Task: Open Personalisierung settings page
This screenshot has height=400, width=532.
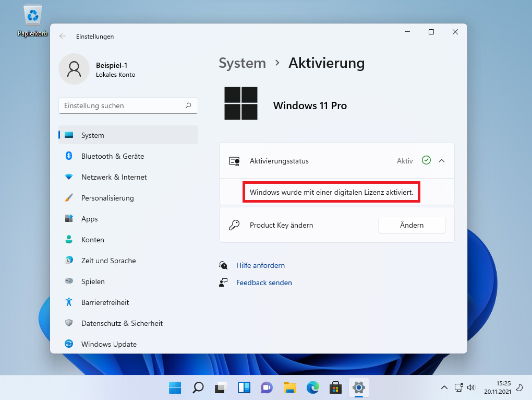Action: (x=107, y=198)
